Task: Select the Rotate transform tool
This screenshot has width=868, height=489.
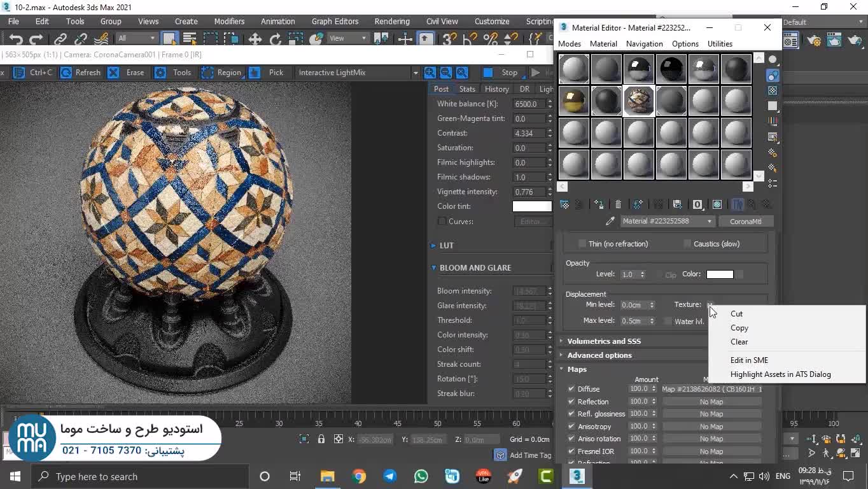Action: tap(276, 39)
